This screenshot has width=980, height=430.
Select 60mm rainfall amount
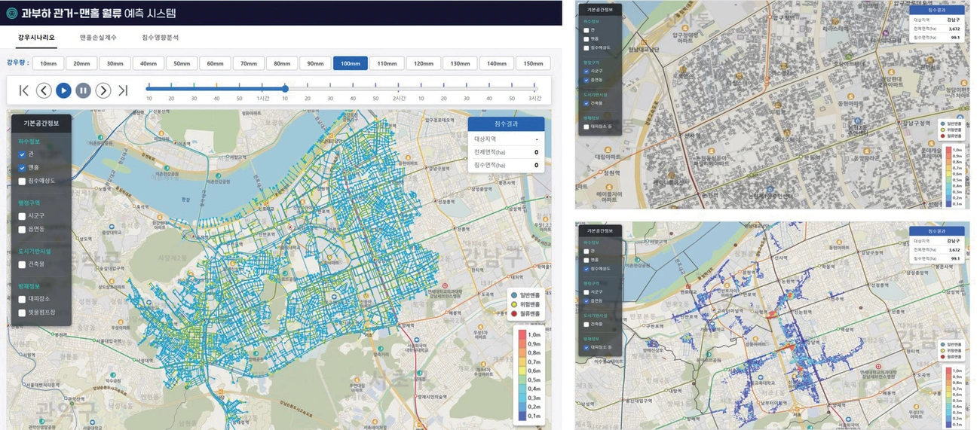tap(215, 63)
